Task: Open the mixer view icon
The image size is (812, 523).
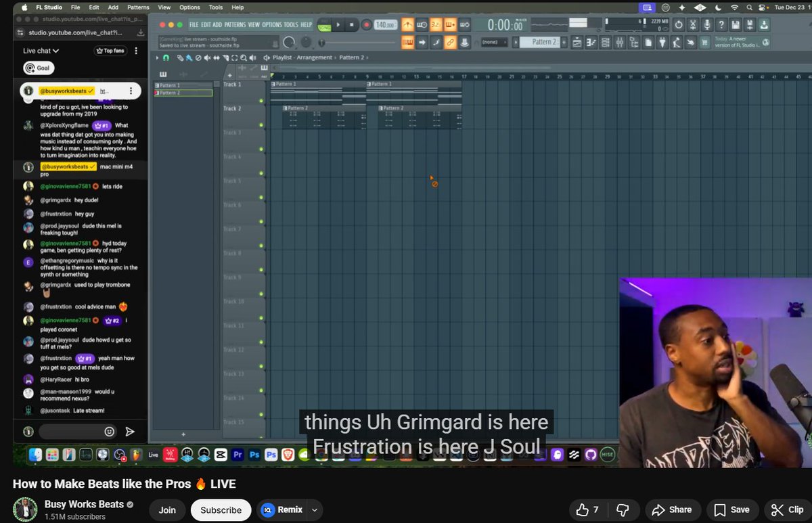Action: point(620,42)
